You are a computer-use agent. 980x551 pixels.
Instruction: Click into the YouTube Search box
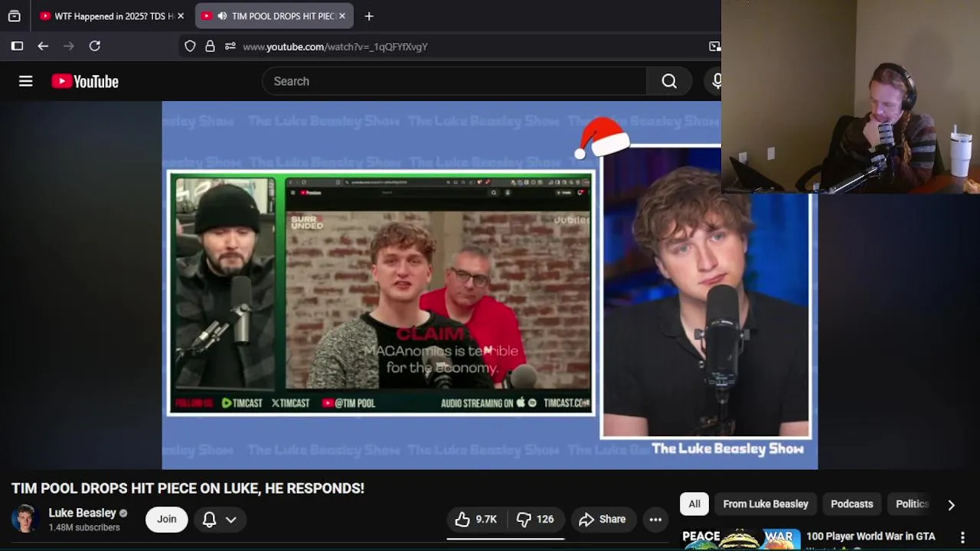coord(454,81)
